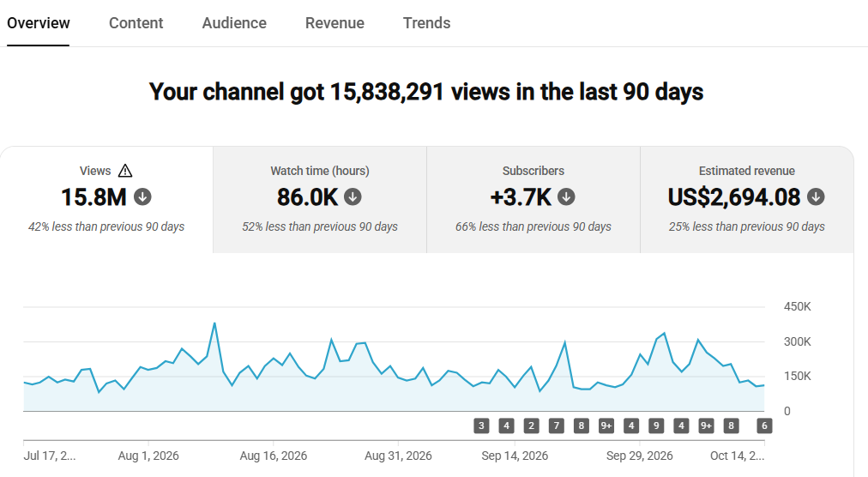
Task: Click the down-arrow icon beside +3.7K
Action: pos(566,196)
